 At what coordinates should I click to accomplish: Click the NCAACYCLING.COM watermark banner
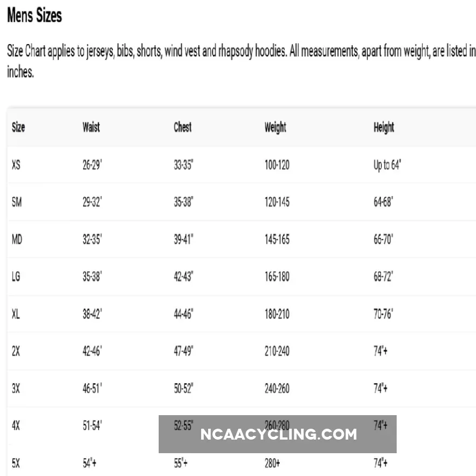(x=278, y=434)
